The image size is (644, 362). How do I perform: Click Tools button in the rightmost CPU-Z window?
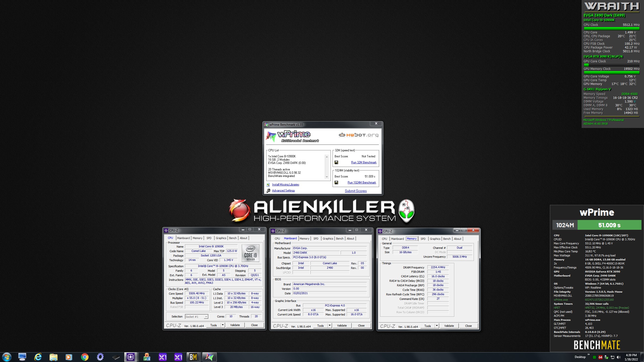coord(428,326)
